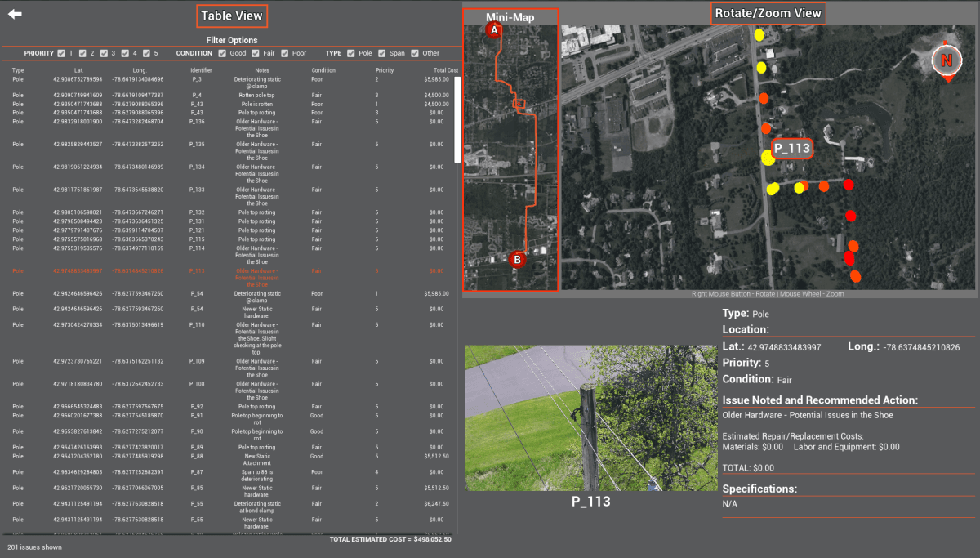Screen dimensions: 980x558
Task: Click the 'Rotten pole top' note
Action: tap(257, 96)
